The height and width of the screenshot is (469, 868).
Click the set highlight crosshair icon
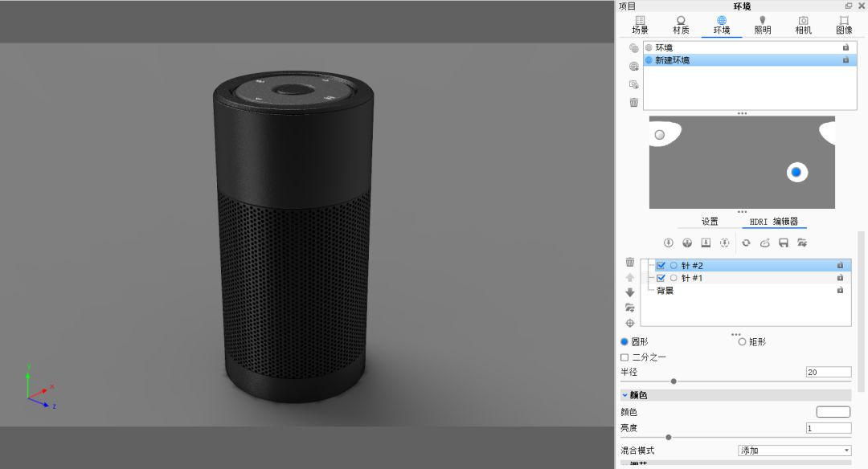coord(630,323)
